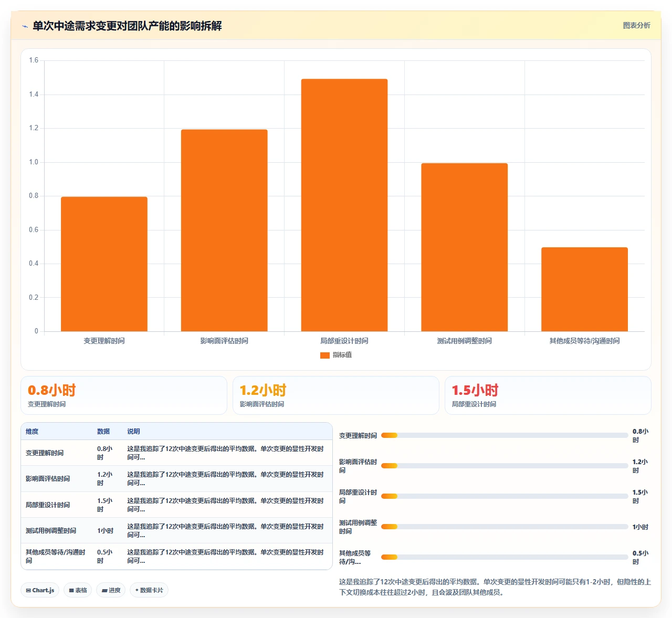This screenshot has width=672, height=618.
Task: Click the 测试用例调整时间 x-axis label
Action: pos(465,341)
